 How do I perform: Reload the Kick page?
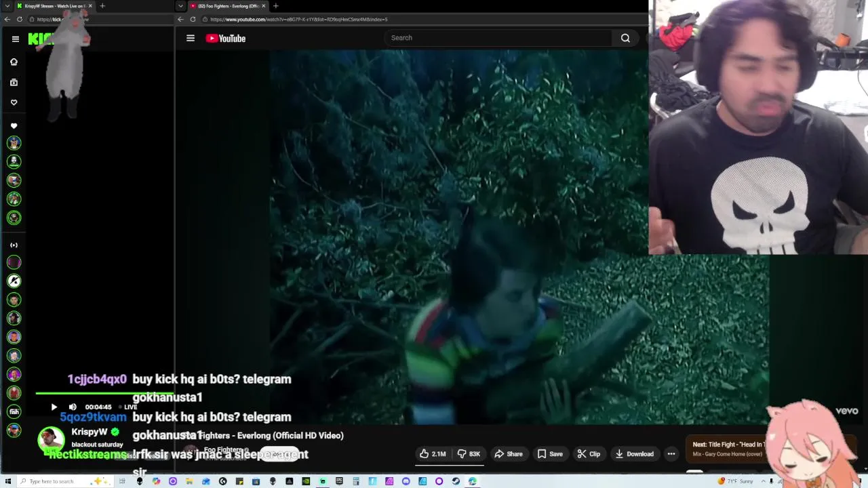coord(20,20)
